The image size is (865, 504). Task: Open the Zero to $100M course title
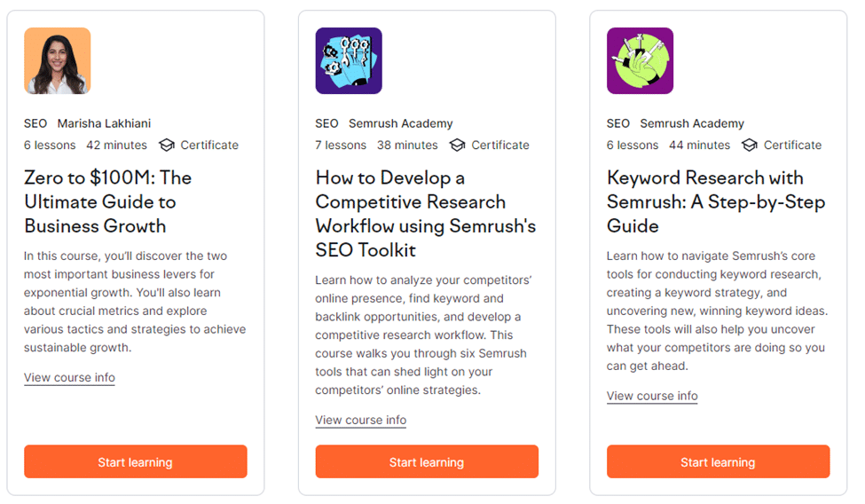tap(108, 202)
